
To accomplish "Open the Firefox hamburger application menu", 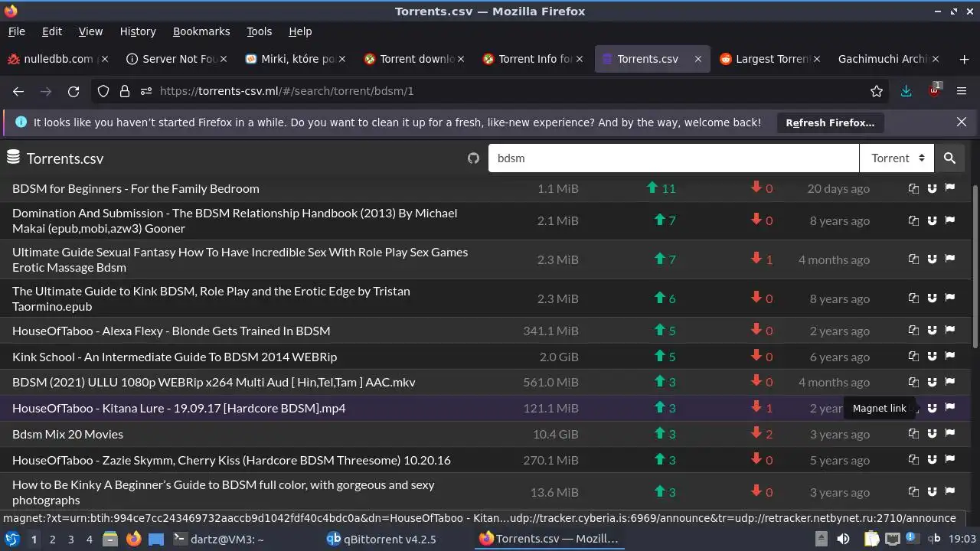I will [962, 91].
